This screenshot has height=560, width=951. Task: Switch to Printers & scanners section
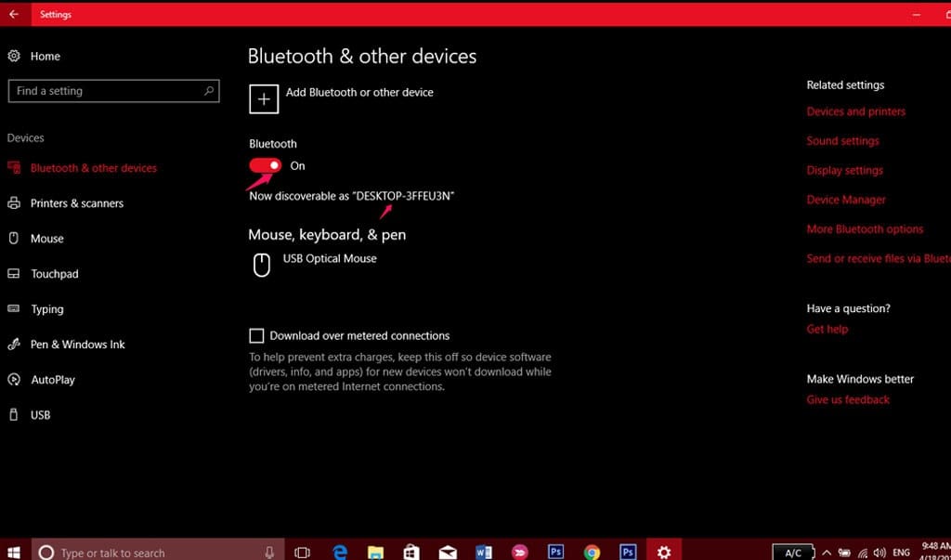tap(76, 203)
